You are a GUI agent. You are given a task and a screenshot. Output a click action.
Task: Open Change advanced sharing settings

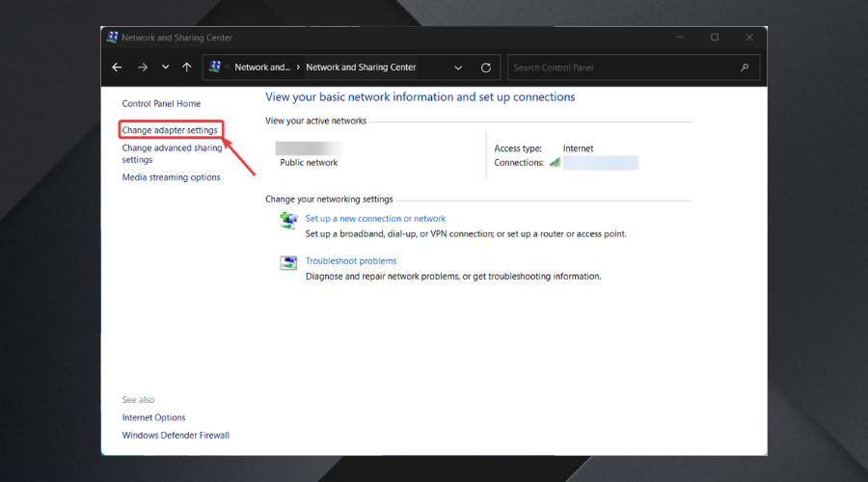pos(172,148)
